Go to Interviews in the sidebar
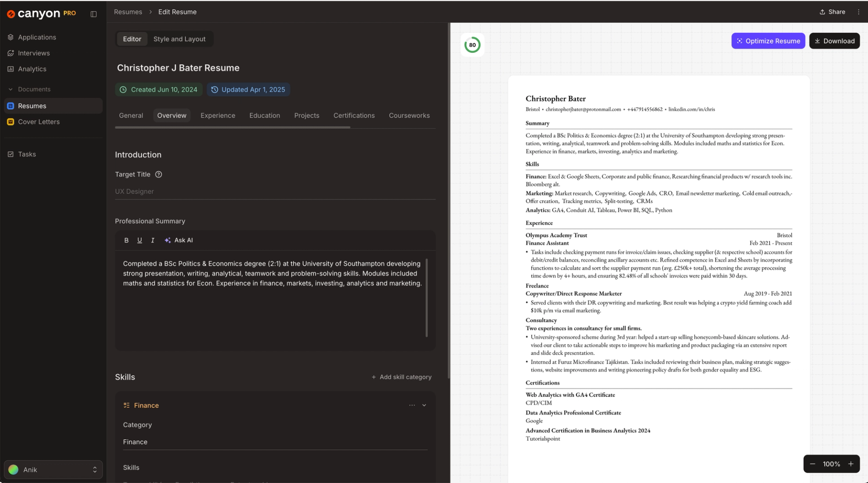The width and height of the screenshot is (868, 483). tap(34, 53)
